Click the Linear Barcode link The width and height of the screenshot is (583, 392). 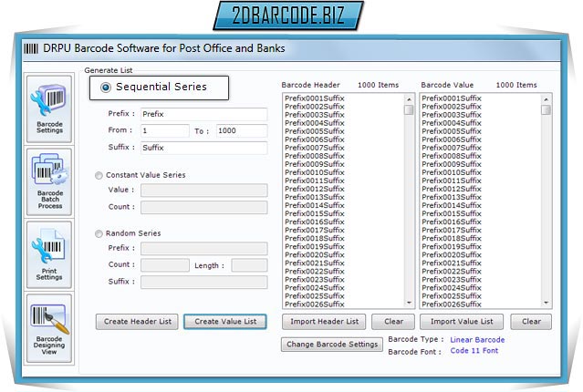pos(477,340)
